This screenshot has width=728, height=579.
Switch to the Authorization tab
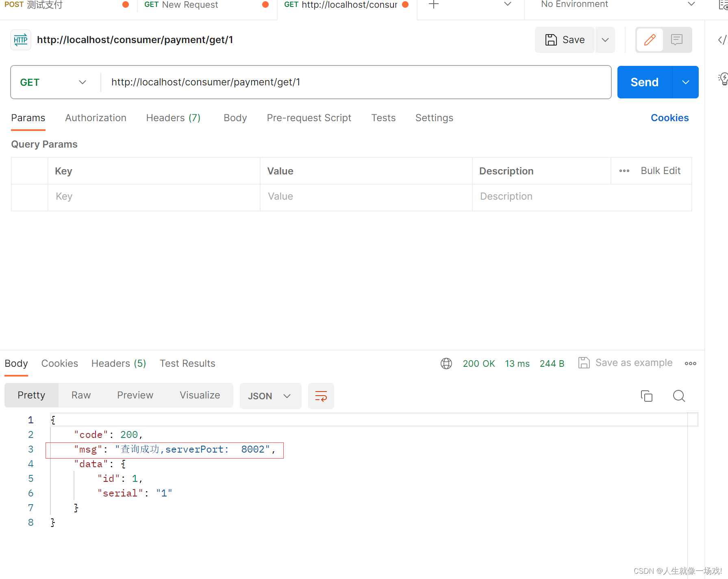(96, 118)
